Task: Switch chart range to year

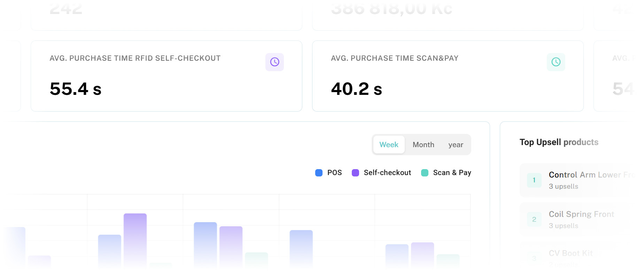Action: point(456,145)
